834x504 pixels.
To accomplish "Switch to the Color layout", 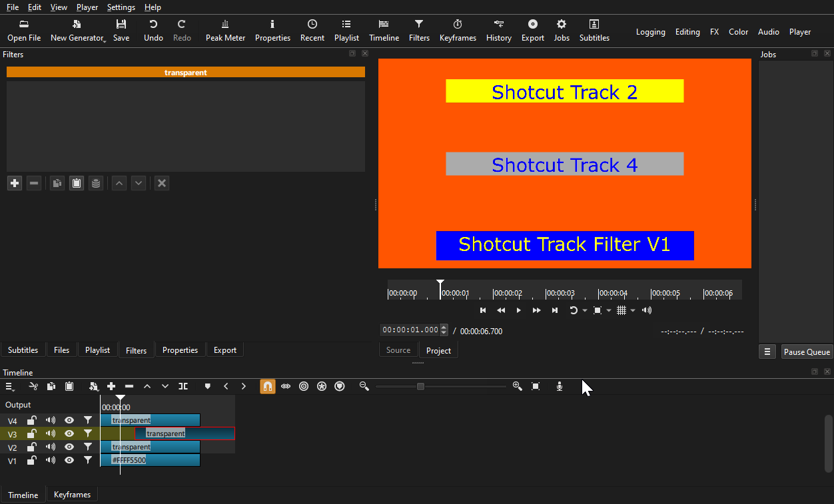I will (x=738, y=32).
